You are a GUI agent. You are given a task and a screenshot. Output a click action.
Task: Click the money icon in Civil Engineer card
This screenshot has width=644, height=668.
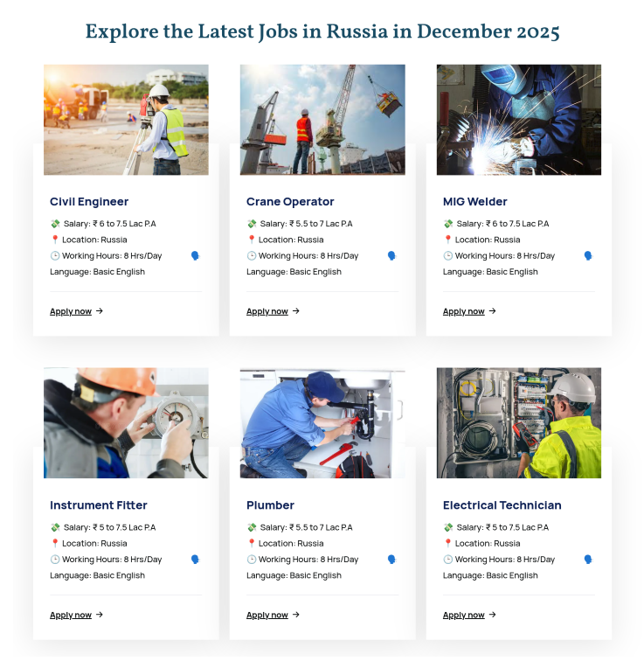click(55, 224)
